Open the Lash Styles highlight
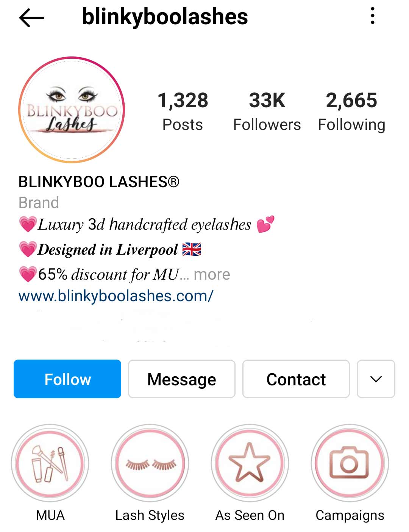Image resolution: width=409 pixels, height=532 pixels. point(150,463)
